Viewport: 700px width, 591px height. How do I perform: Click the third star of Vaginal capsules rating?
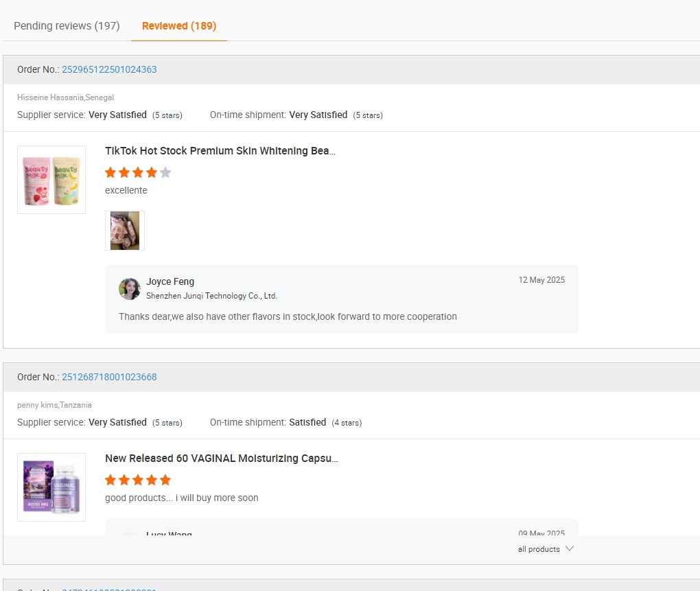(138, 480)
